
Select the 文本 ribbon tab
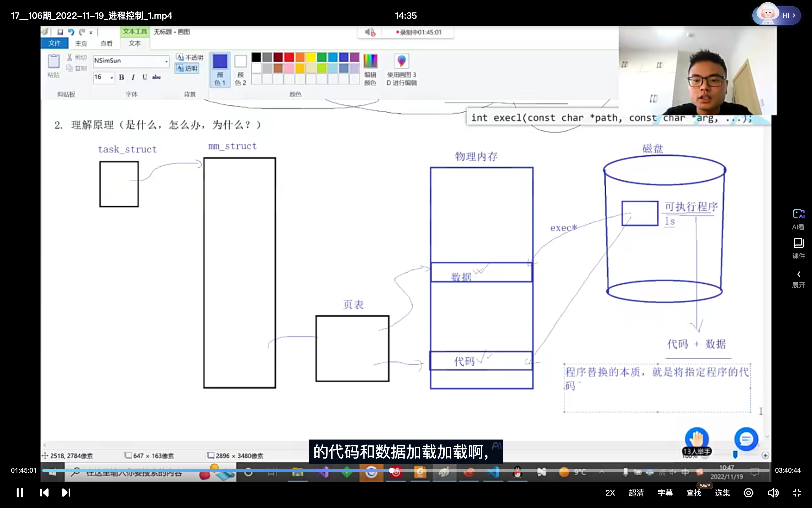coord(135,43)
